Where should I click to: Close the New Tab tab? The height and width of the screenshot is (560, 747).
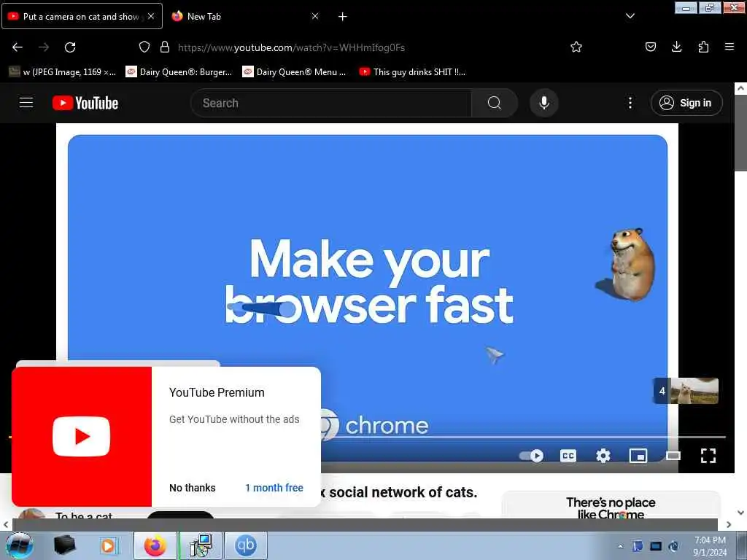pos(315,16)
